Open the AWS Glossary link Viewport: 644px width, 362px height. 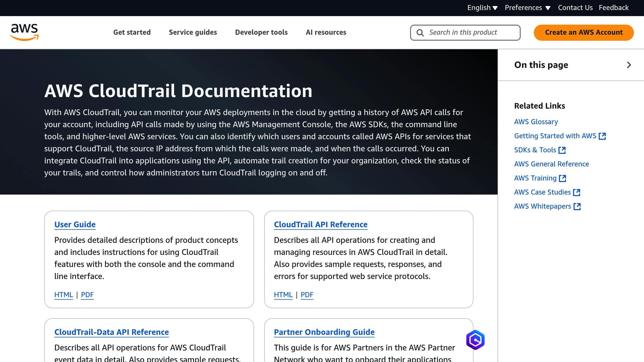pos(536,122)
